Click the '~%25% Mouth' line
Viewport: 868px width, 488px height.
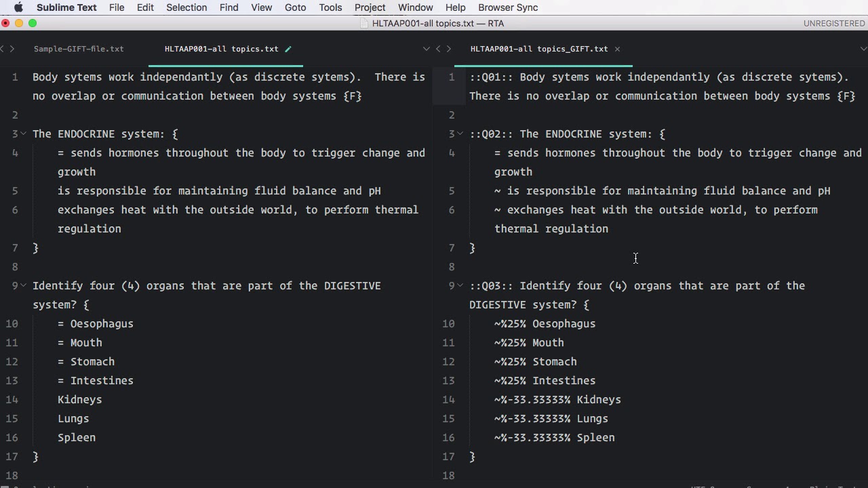529,342
